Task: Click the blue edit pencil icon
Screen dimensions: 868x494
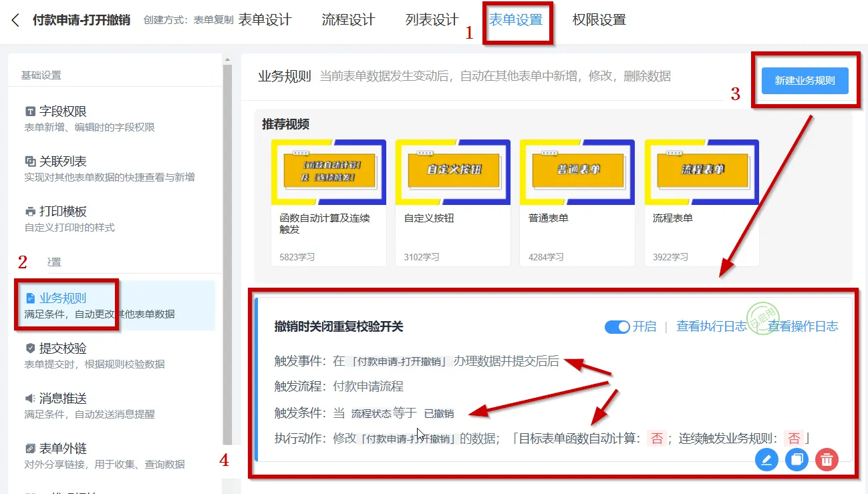Action: click(766, 459)
